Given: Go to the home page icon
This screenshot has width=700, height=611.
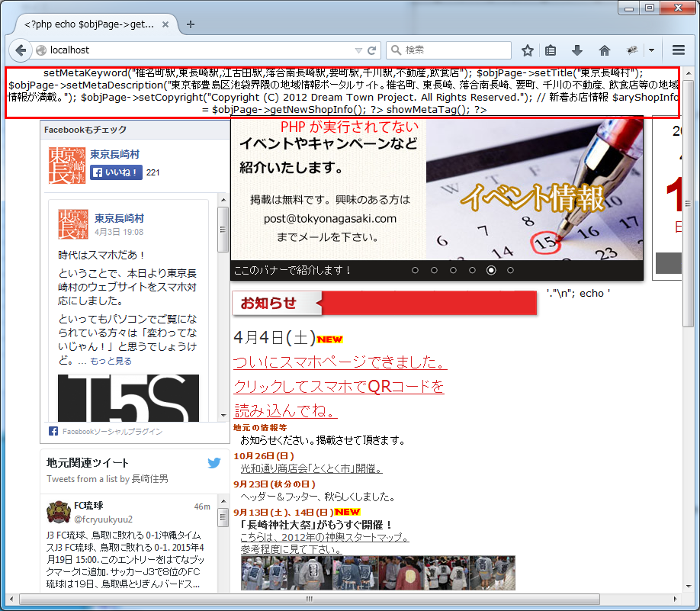Looking at the screenshot, I should [605, 50].
